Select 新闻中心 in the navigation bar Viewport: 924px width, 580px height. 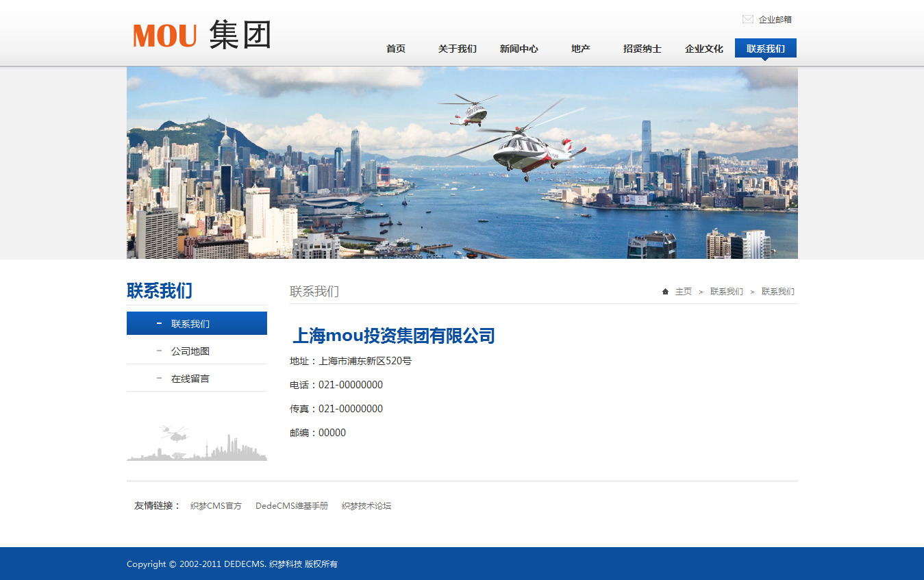pos(519,49)
